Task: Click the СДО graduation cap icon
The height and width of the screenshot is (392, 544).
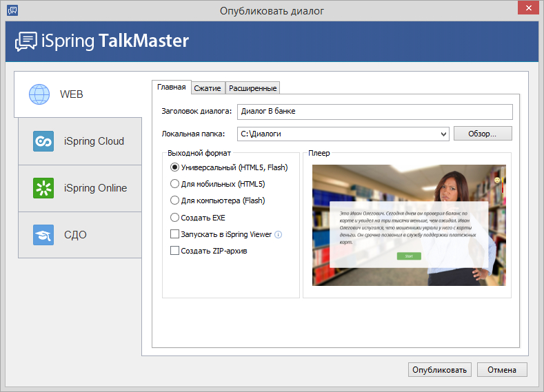Action: pyautogui.click(x=43, y=235)
